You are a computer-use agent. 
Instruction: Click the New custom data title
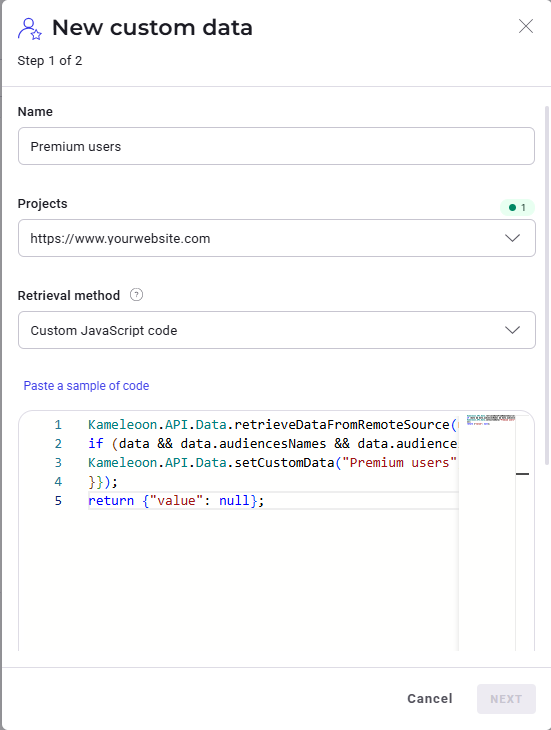coord(152,27)
